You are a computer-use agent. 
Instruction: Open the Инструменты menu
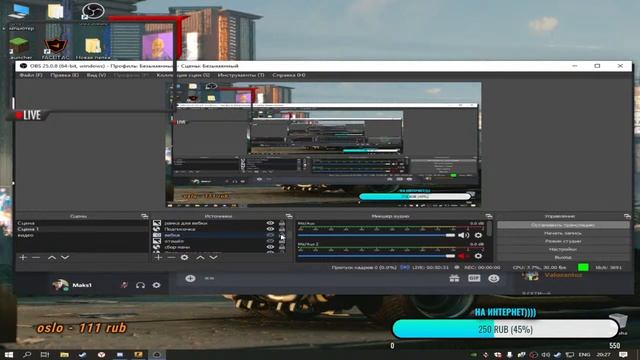tap(241, 75)
